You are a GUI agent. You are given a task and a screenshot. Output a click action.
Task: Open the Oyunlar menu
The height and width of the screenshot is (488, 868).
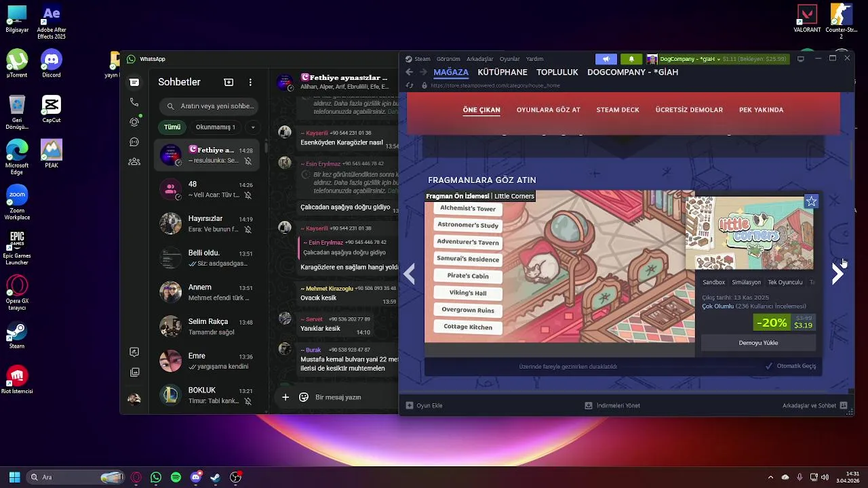tap(509, 59)
